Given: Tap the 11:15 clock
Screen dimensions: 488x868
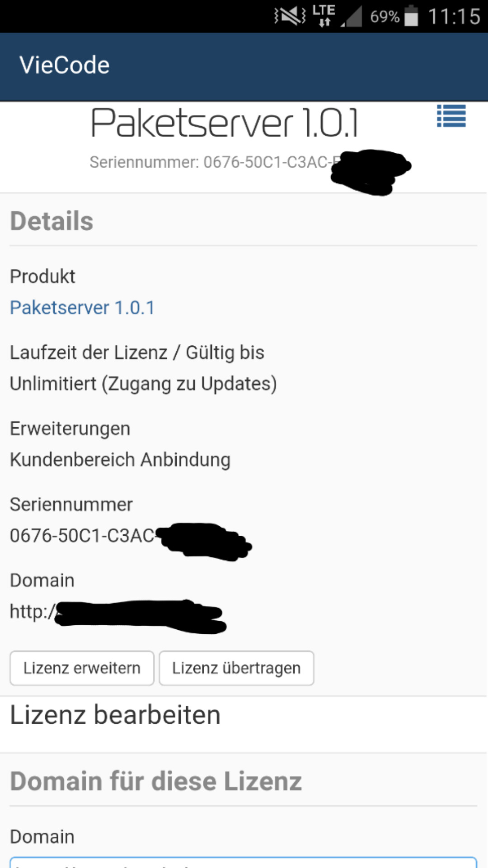Looking at the screenshot, I should point(454,17).
